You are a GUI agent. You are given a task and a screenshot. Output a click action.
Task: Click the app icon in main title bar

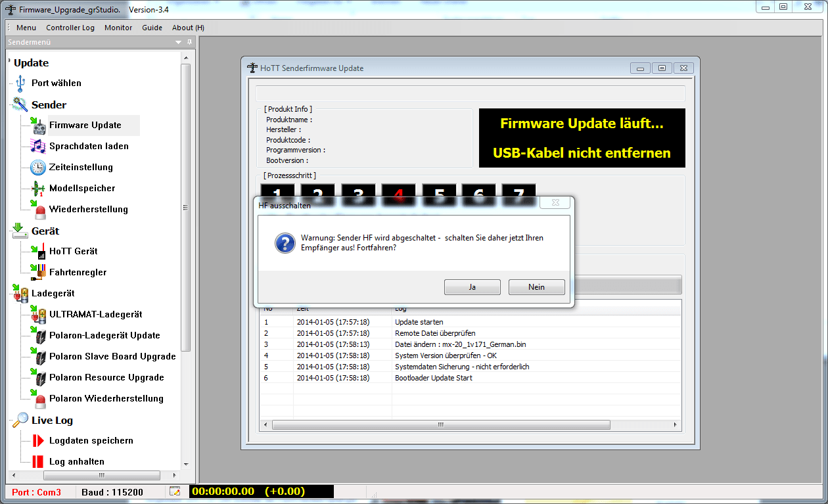[x=11, y=9]
